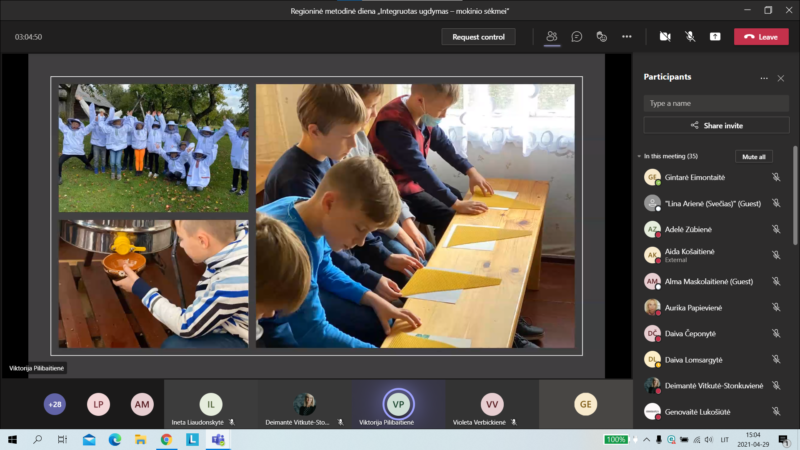The image size is (800, 450).
Task: Click the share icon in Share invite
Action: pyautogui.click(x=694, y=126)
